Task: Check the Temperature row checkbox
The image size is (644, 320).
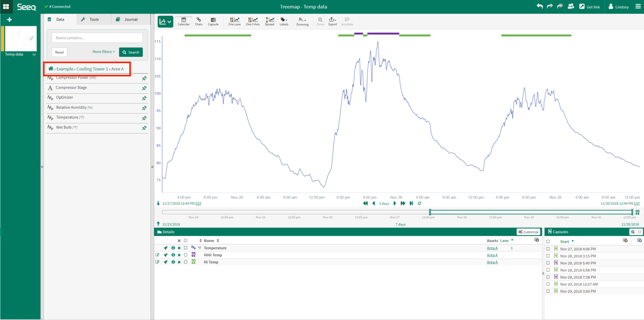Action: click(x=186, y=248)
